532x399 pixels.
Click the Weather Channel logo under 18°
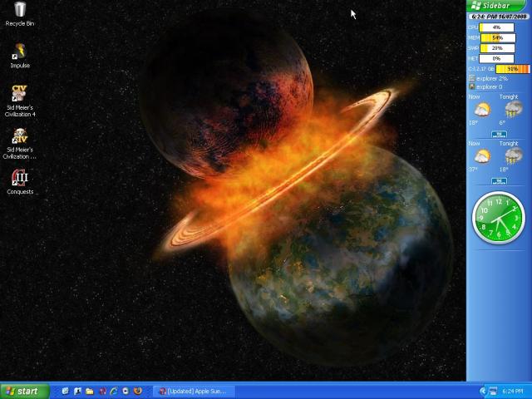pos(499,134)
